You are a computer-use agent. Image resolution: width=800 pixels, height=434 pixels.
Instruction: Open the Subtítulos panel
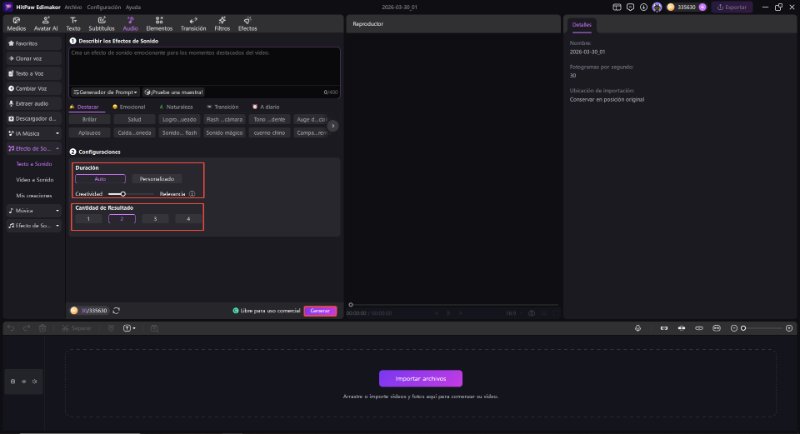(102, 24)
